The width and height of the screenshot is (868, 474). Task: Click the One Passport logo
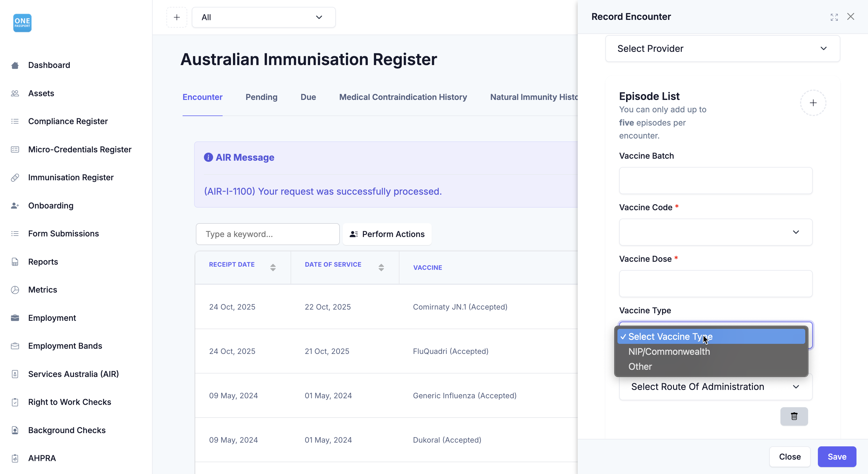tap(22, 23)
